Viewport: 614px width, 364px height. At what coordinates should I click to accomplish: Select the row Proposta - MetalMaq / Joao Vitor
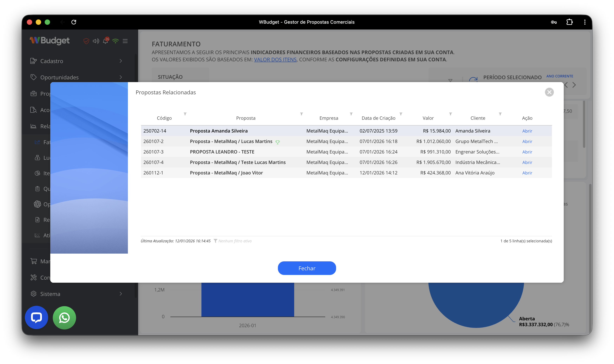tap(226, 173)
